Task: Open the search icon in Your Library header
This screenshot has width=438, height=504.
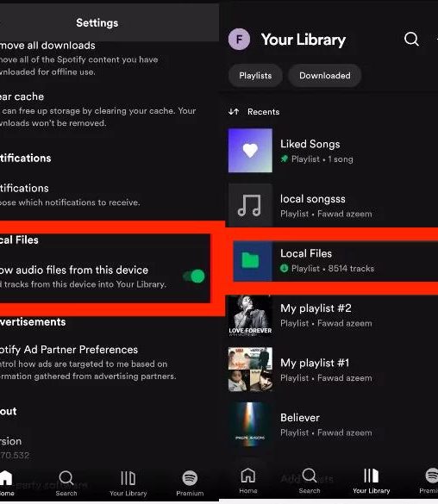Action: [x=411, y=40]
